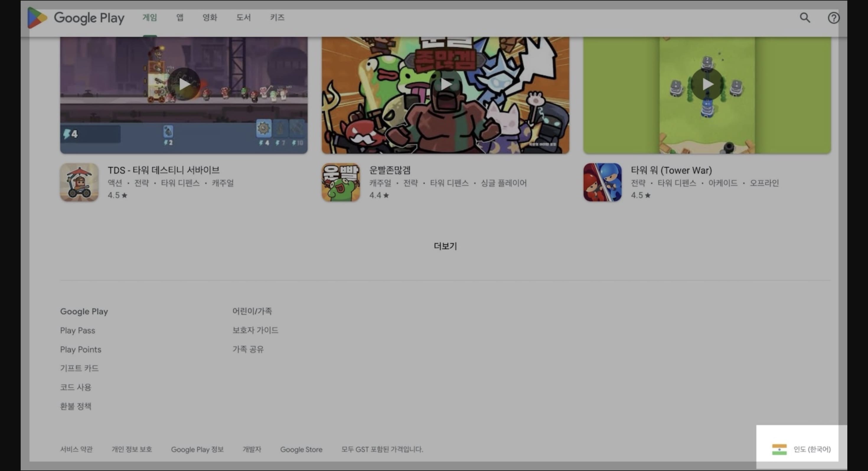The width and height of the screenshot is (868, 471).
Task: Select the 키즈 tab
Action: (x=277, y=17)
